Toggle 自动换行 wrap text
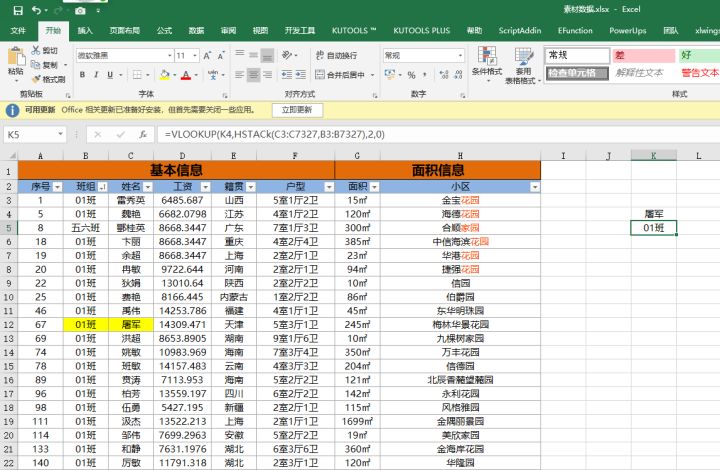 click(x=336, y=55)
